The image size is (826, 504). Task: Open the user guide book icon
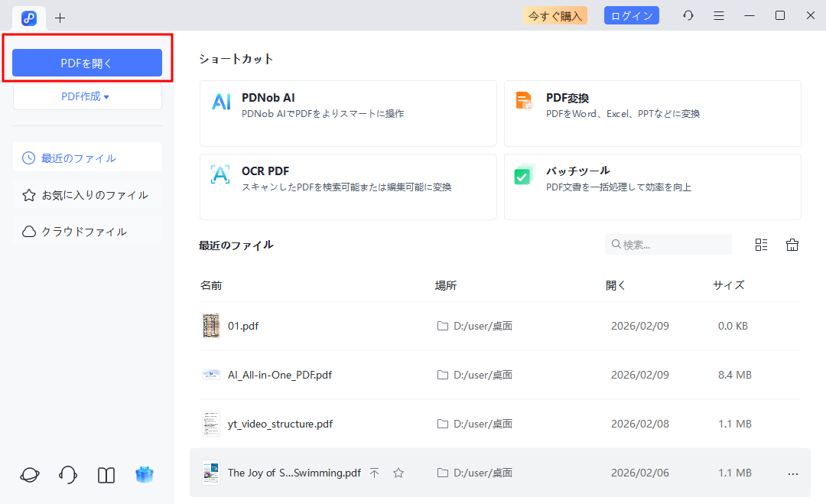[106, 475]
